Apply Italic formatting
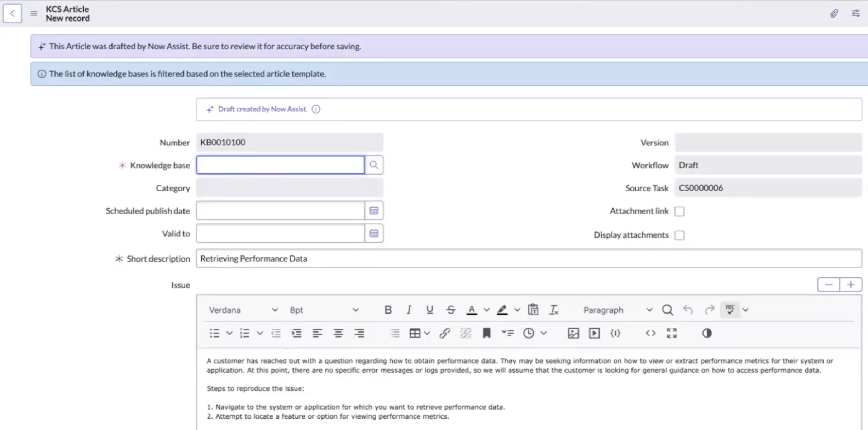The height and width of the screenshot is (430, 868). click(x=409, y=310)
